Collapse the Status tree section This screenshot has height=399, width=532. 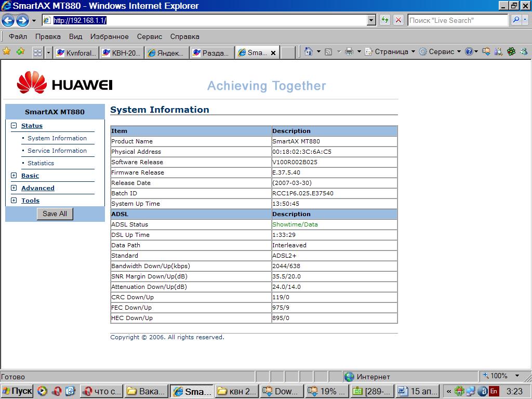(14, 126)
